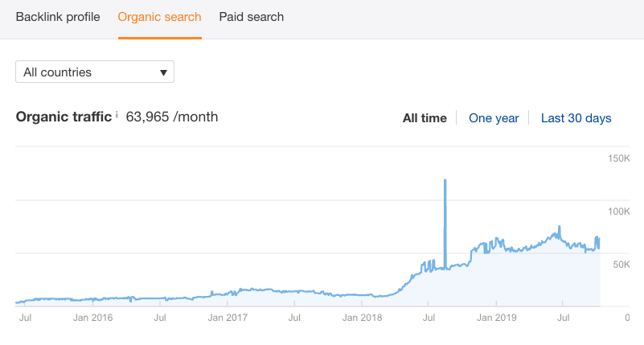
Task: Click the 100K y-axis label
Action: click(618, 212)
